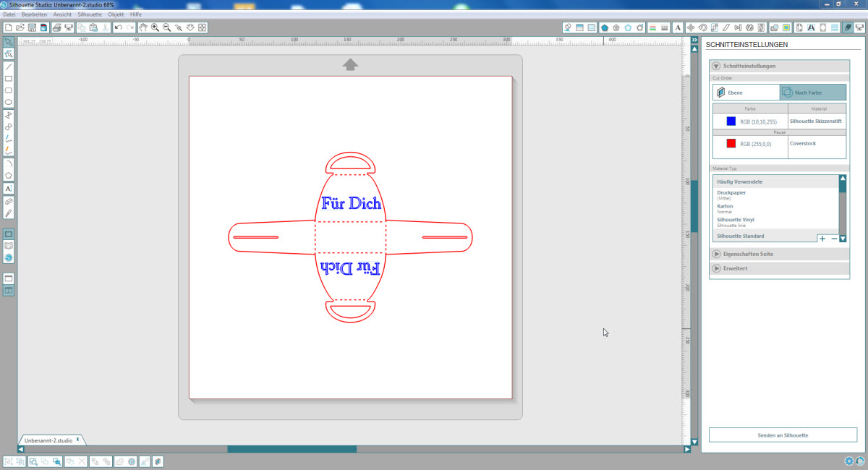This screenshot has height=470, width=868.
Task: Click the Zoom In magnifier icon
Action: [x=156, y=27]
